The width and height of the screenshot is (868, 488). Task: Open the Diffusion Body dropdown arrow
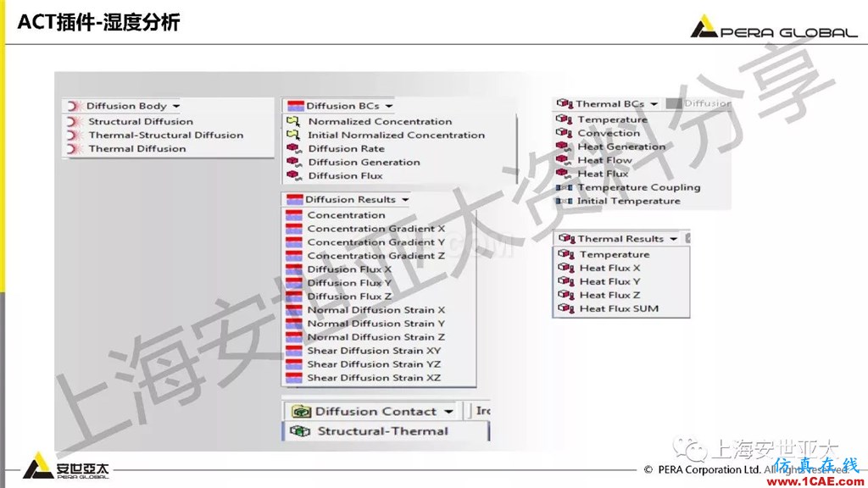click(x=176, y=106)
